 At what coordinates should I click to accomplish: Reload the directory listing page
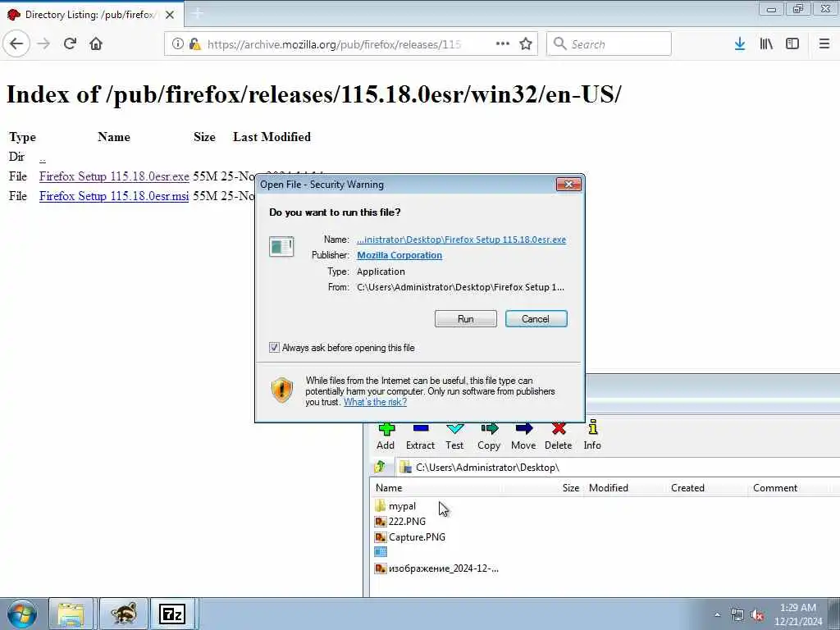(x=71, y=43)
